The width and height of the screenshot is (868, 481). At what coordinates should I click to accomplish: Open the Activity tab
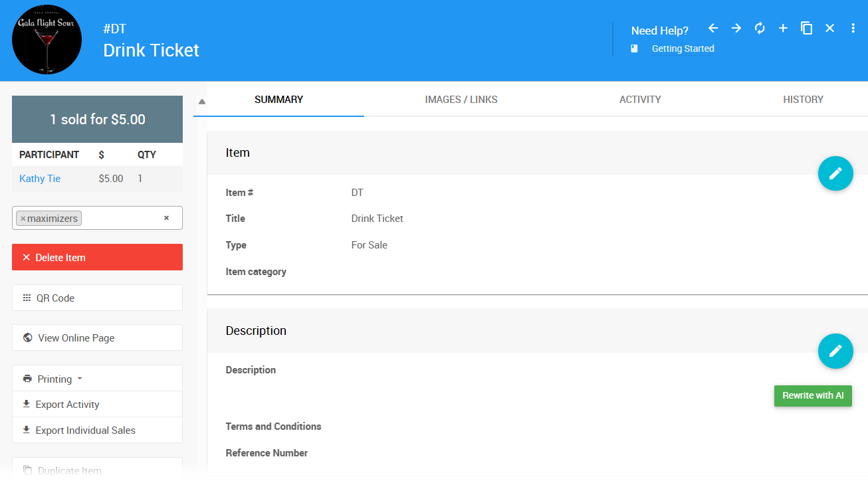point(640,100)
